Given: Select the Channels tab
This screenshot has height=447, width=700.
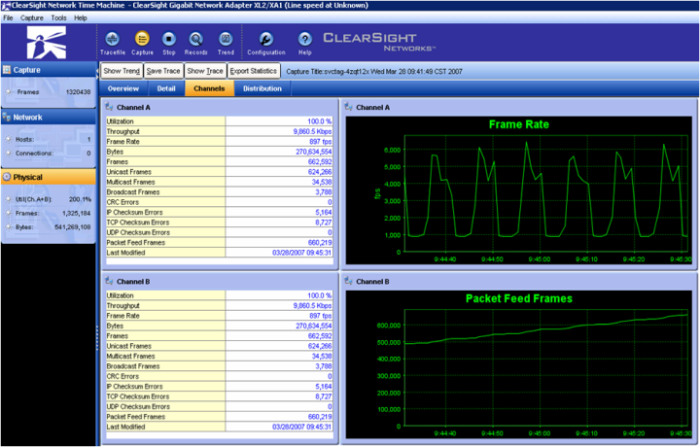Looking at the screenshot, I should (x=209, y=88).
